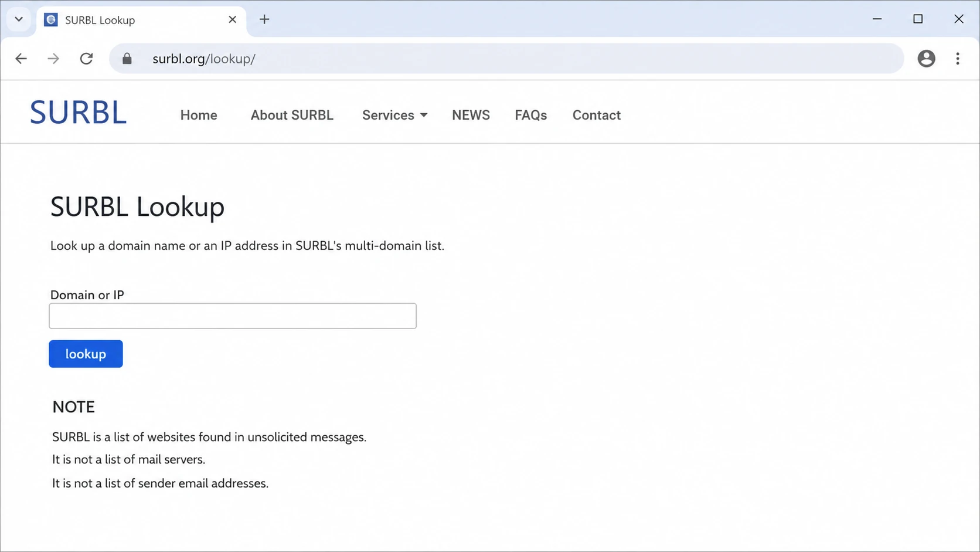This screenshot has height=552, width=980.
Task: Visit the FAQs page
Action: point(531,115)
